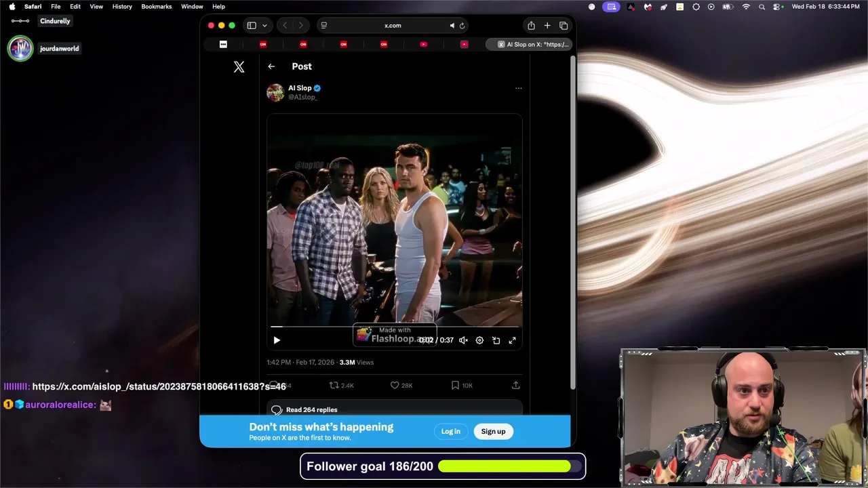
Task: Show Safari tab overview
Action: click(564, 26)
